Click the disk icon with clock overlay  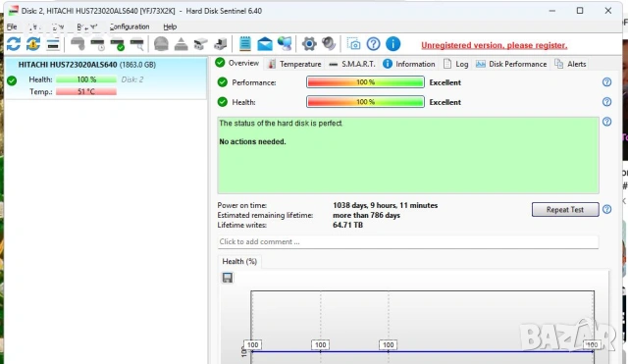[x=97, y=44]
